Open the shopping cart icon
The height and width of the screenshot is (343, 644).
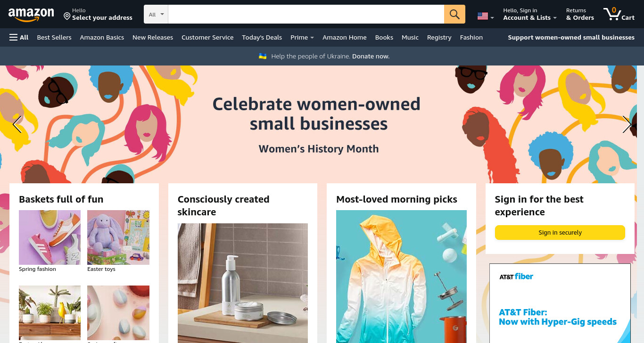point(619,14)
